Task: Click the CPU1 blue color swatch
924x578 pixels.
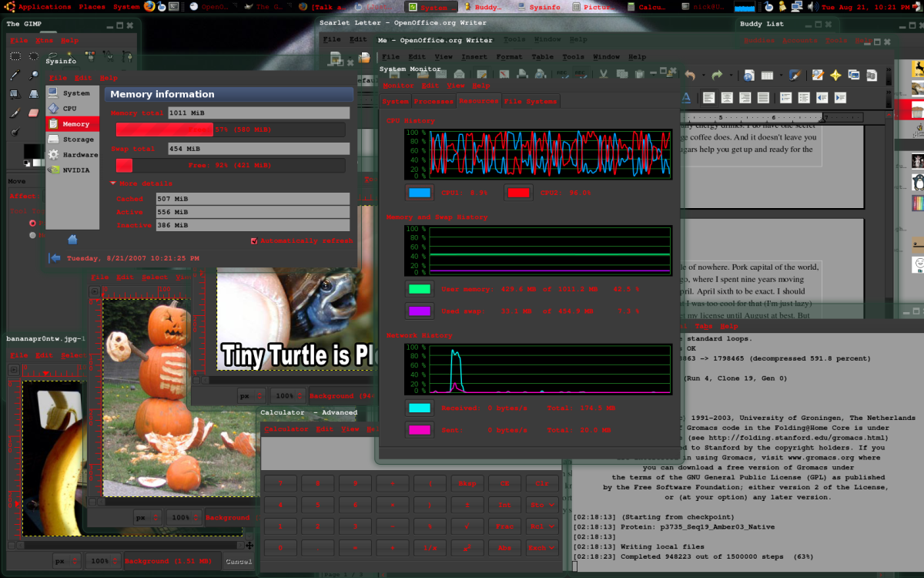Action: tap(420, 193)
